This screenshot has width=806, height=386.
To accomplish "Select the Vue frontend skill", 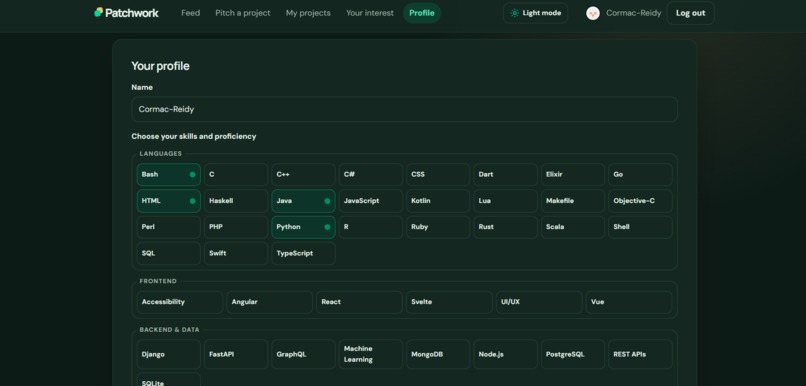I will click(x=629, y=302).
